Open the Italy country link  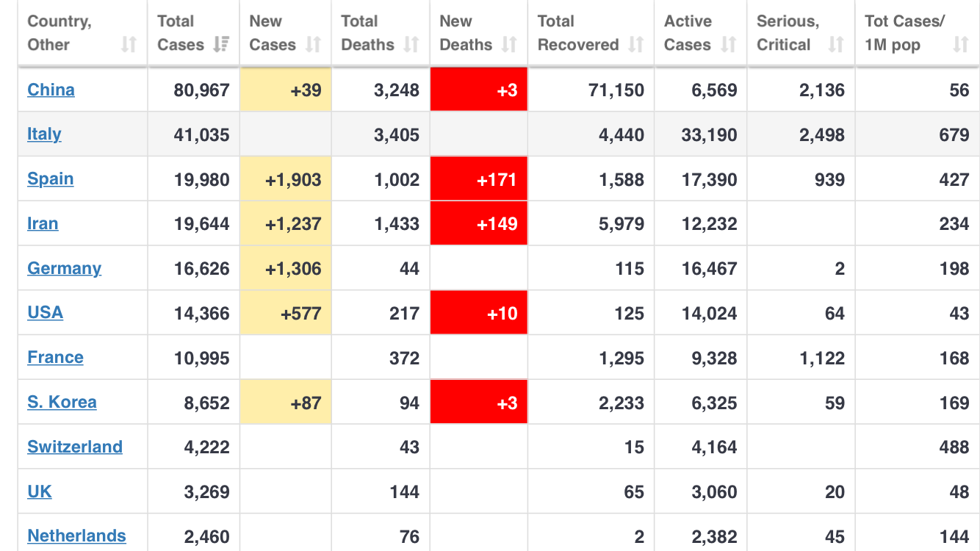[x=44, y=134]
